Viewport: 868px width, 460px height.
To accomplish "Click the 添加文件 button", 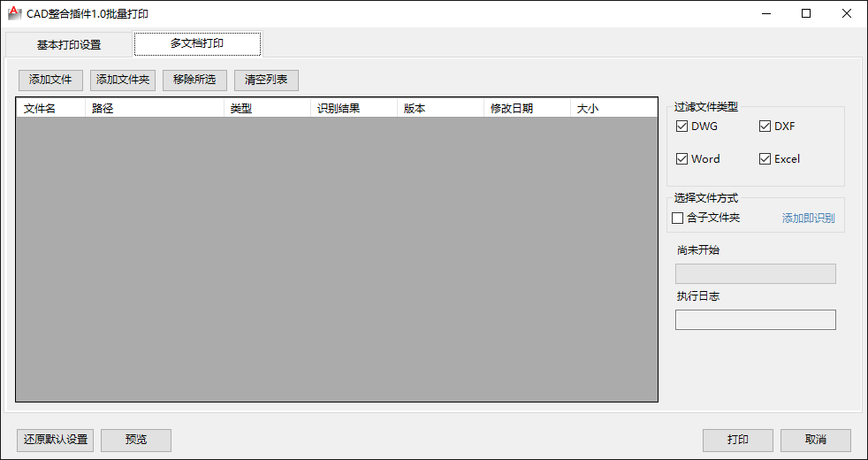I will [x=50, y=80].
